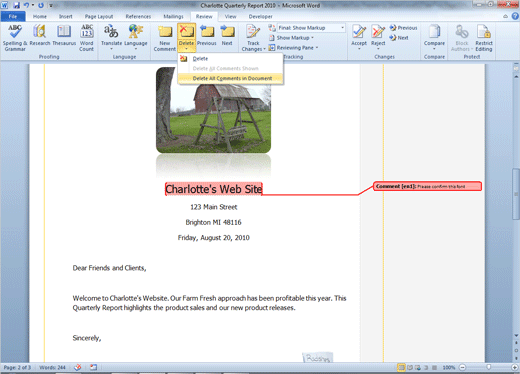520x374 pixels.
Task: Click the Previous change button
Action: coord(404,28)
